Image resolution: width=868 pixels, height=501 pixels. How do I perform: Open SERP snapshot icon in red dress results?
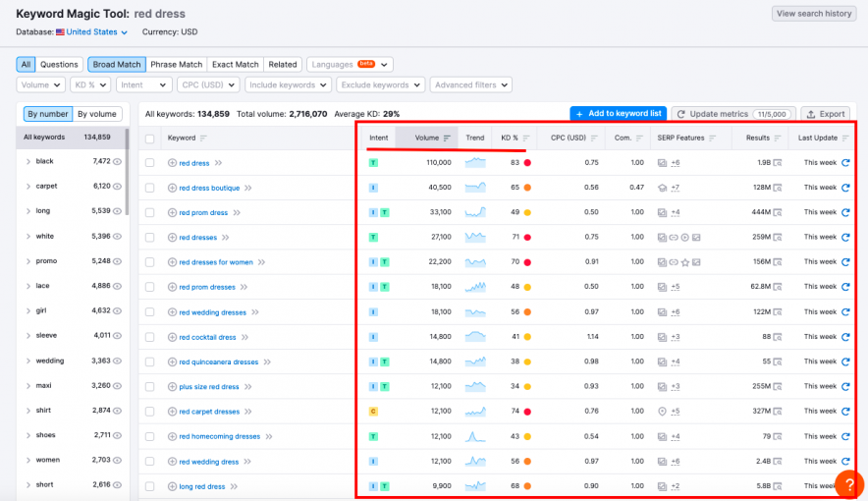(778, 162)
